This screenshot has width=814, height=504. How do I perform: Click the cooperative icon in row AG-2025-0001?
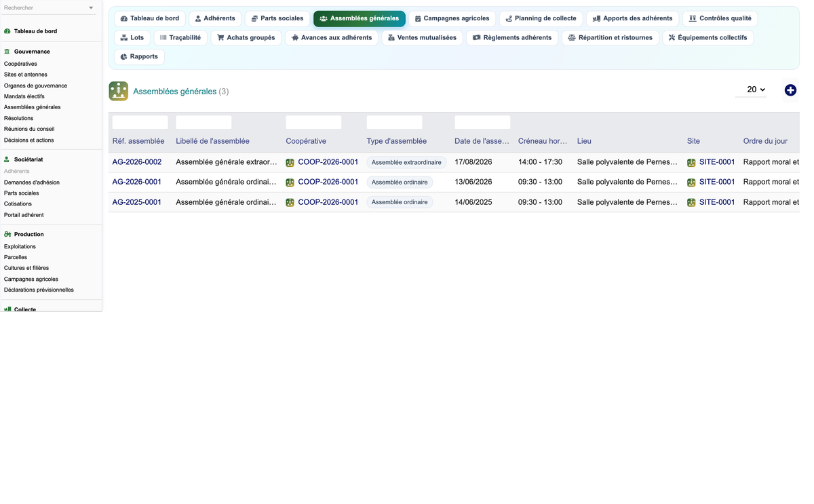[x=290, y=202]
